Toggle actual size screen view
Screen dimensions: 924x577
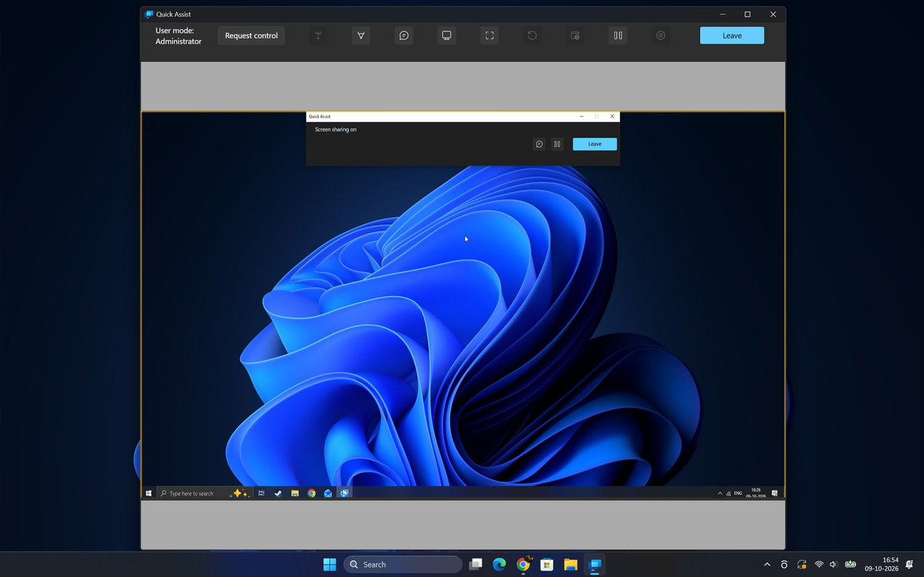(489, 36)
